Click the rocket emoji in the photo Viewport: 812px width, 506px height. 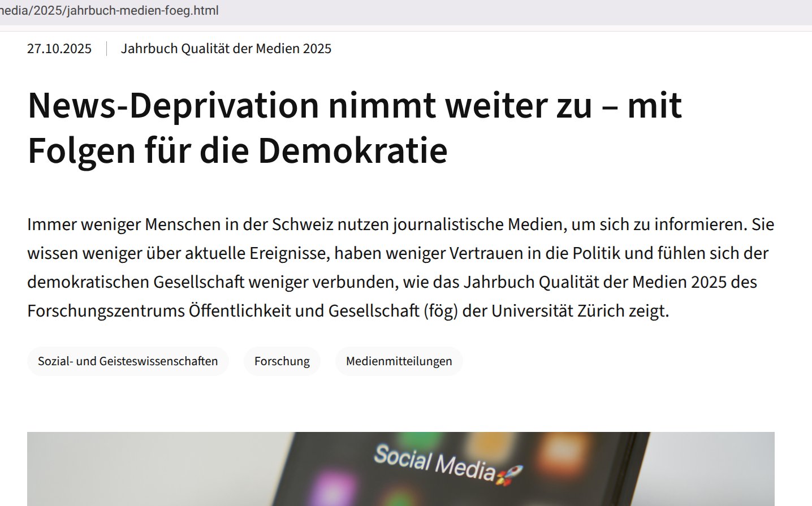509,474
